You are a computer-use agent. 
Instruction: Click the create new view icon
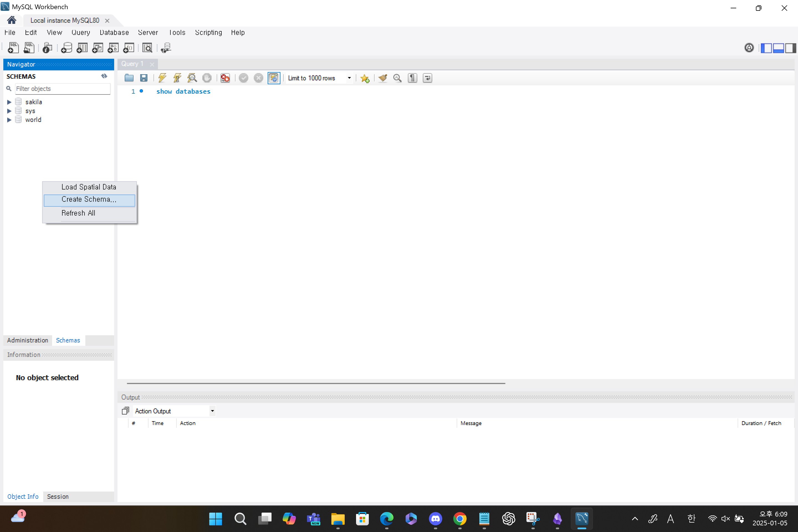(98, 48)
